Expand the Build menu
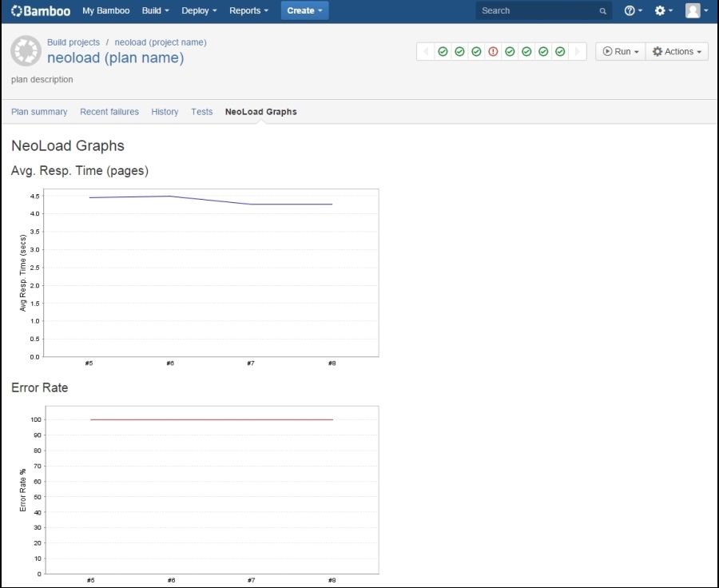Viewport: 719px width, 588px height. [156, 10]
